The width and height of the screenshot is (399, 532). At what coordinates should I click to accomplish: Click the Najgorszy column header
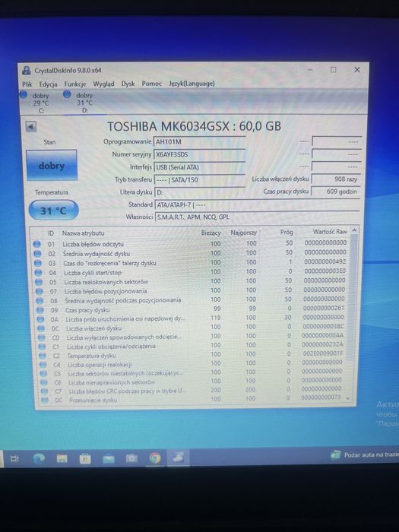click(243, 233)
